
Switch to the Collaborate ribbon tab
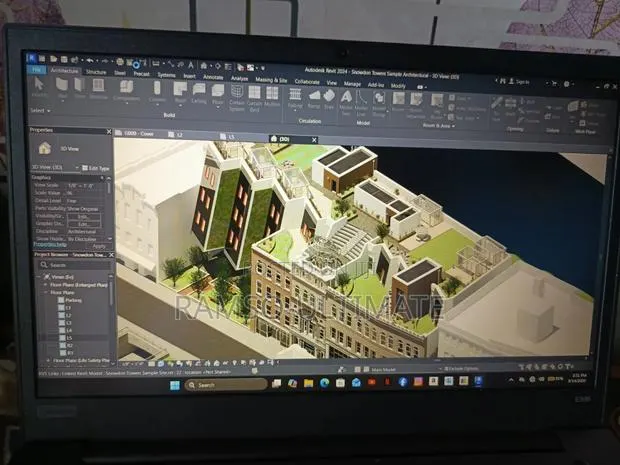coord(307,81)
